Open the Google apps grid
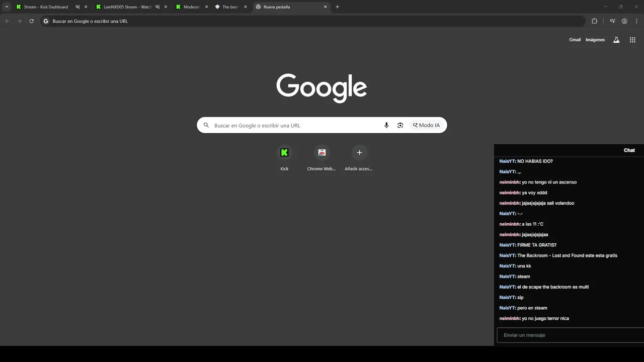Viewport: 644px width, 362px height. pyautogui.click(x=632, y=40)
